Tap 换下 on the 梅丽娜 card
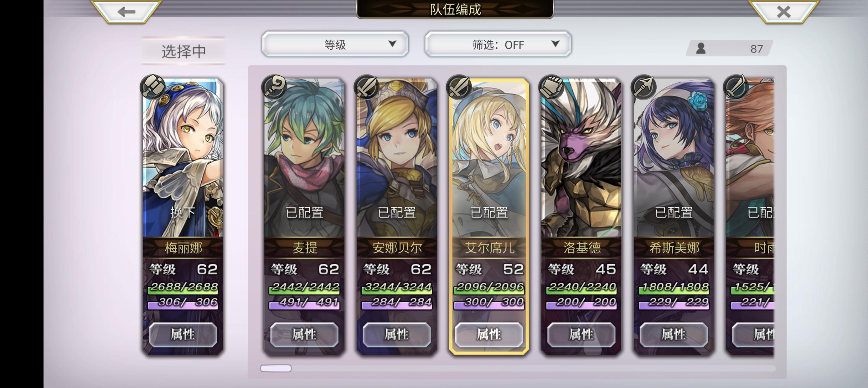Image resolution: width=868 pixels, height=388 pixels. tap(183, 212)
